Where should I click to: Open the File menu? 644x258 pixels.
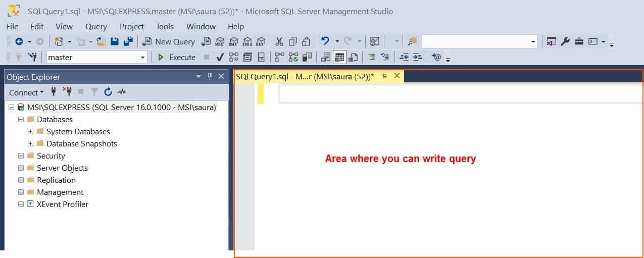pos(12,26)
